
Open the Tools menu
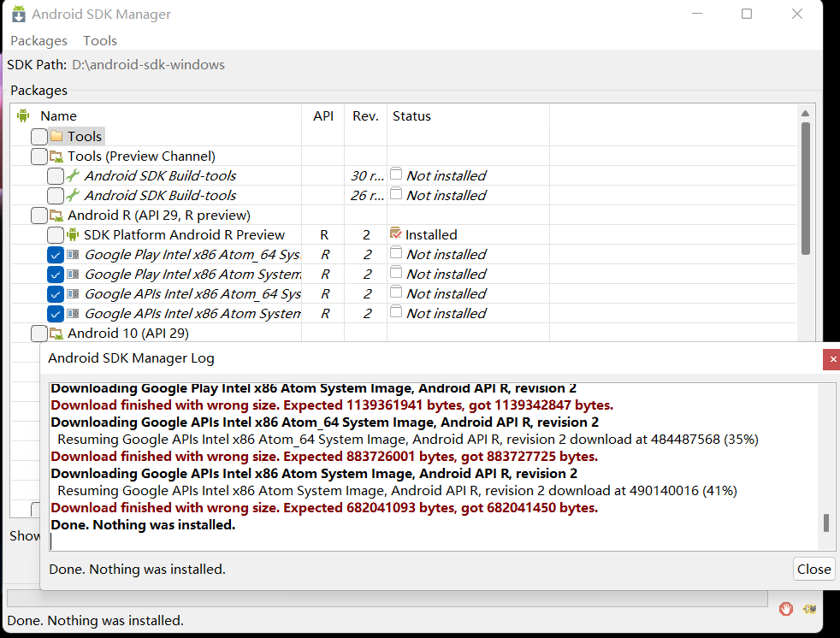[x=99, y=41]
